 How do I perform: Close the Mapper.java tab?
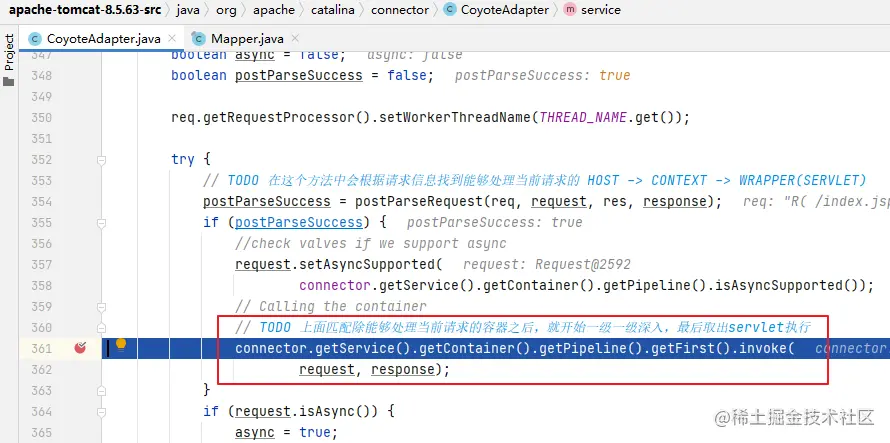[x=295, y=39]
